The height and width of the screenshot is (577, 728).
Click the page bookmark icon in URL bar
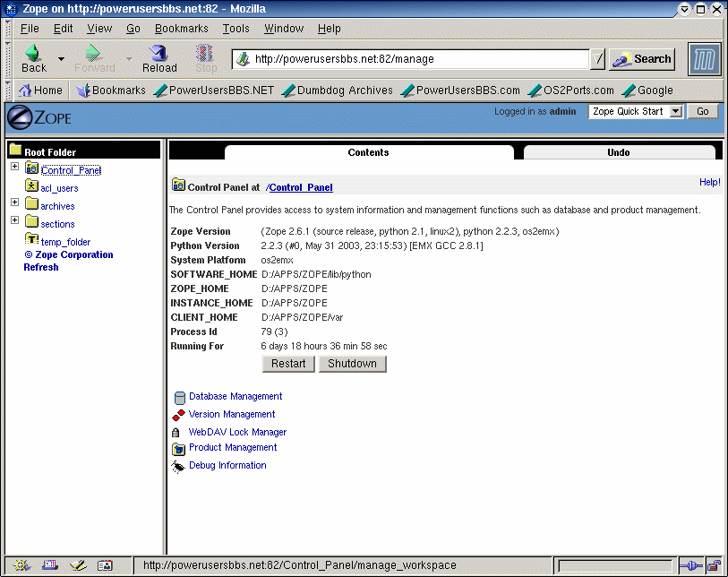click(x=243, y=59)
